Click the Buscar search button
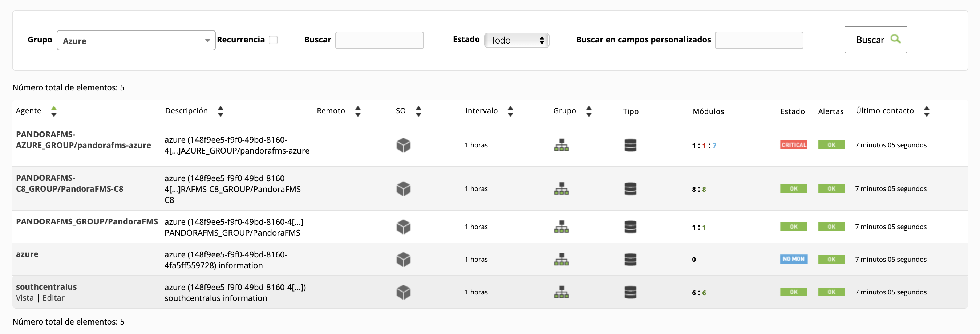 (875, 40)
